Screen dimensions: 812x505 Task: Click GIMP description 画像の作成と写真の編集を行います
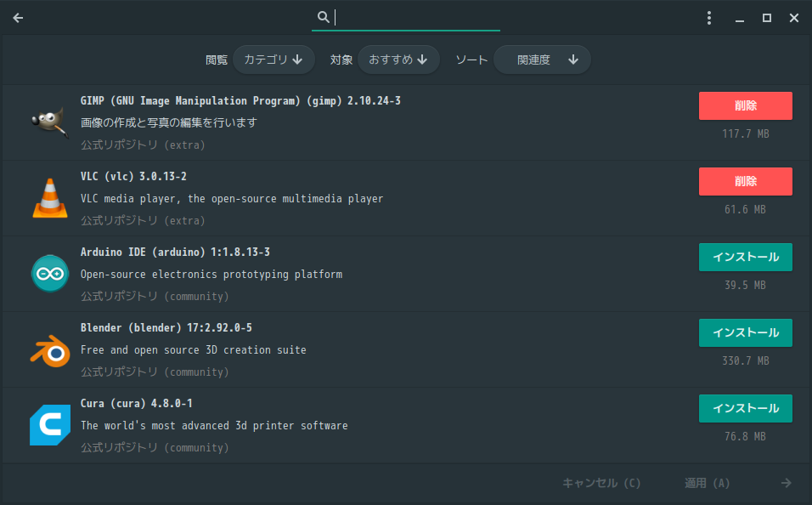(169, 123)
